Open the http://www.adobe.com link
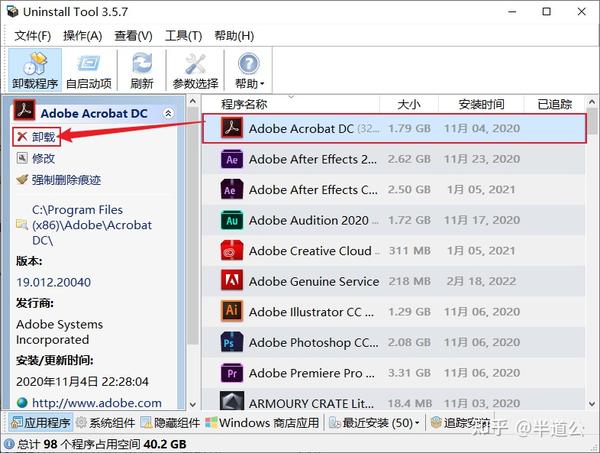 97,402
